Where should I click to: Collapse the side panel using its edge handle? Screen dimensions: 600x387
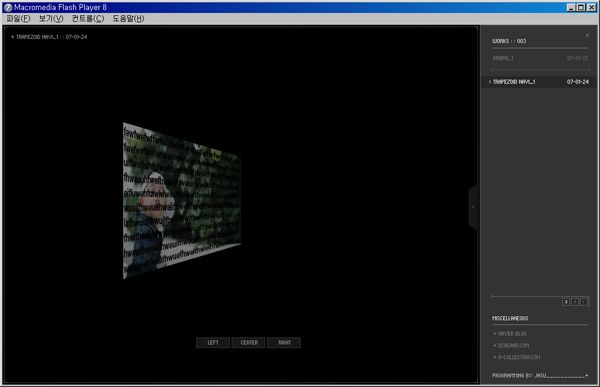(473, 207)
